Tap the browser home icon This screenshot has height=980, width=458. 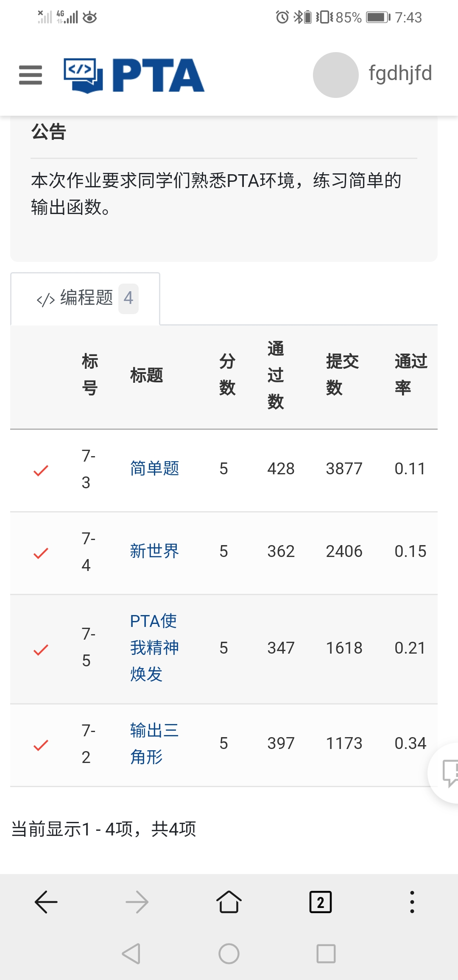pyautogui.click(x=229, y=902)
